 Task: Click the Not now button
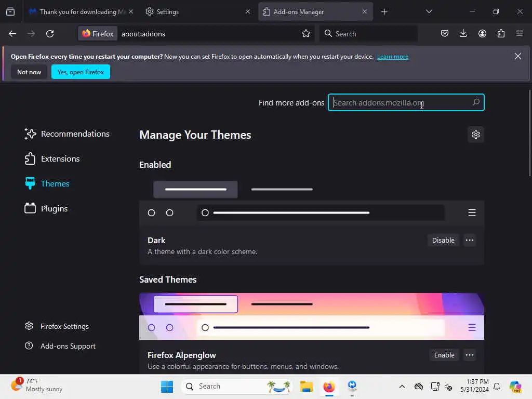pos(29,72)
